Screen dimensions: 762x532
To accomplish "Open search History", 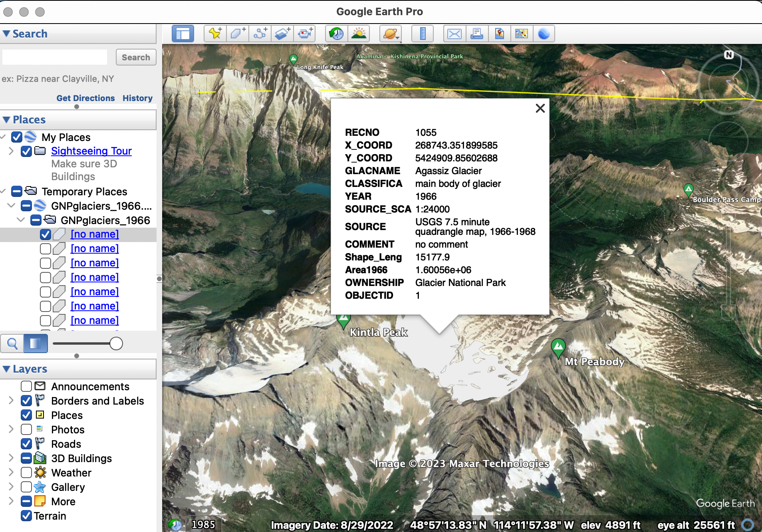I will (x=137, y=98).
